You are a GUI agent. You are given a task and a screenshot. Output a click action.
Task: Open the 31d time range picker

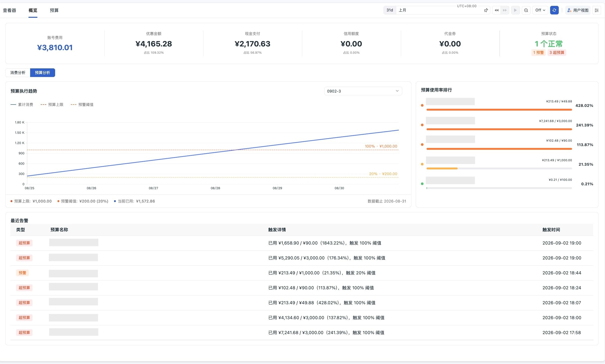click(x=390, y=10)
